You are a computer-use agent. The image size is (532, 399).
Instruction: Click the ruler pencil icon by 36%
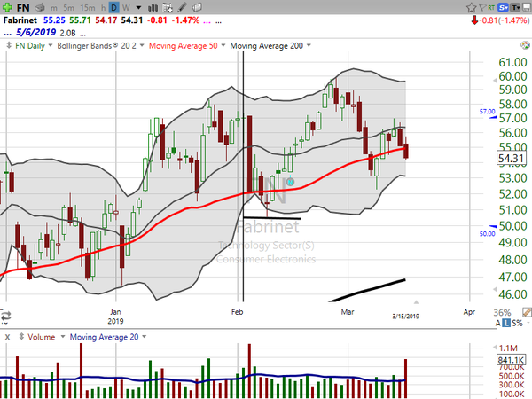[x=527, y=312]
